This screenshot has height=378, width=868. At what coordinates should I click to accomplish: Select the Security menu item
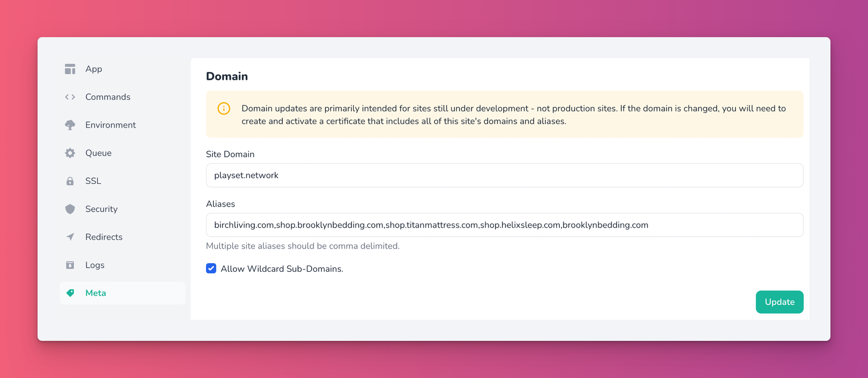point(101,209)
